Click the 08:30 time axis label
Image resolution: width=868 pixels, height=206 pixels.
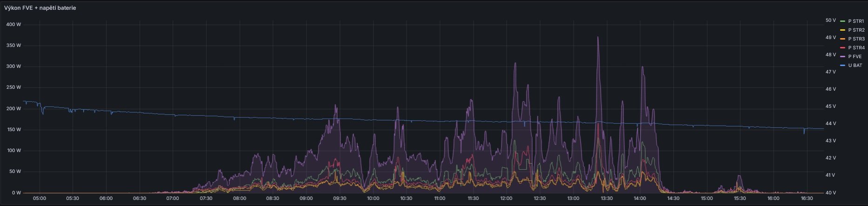tap(273, 199)
